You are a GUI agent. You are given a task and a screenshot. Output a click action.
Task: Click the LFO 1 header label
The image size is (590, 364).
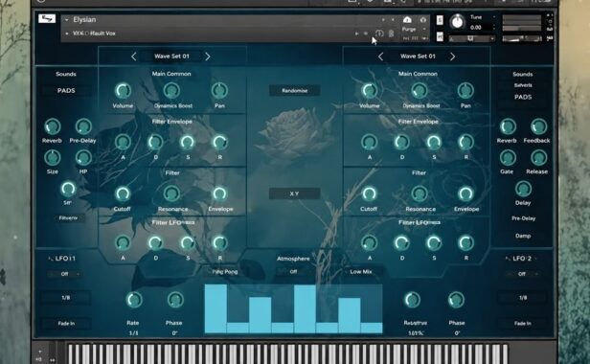(x=65, y=259)
